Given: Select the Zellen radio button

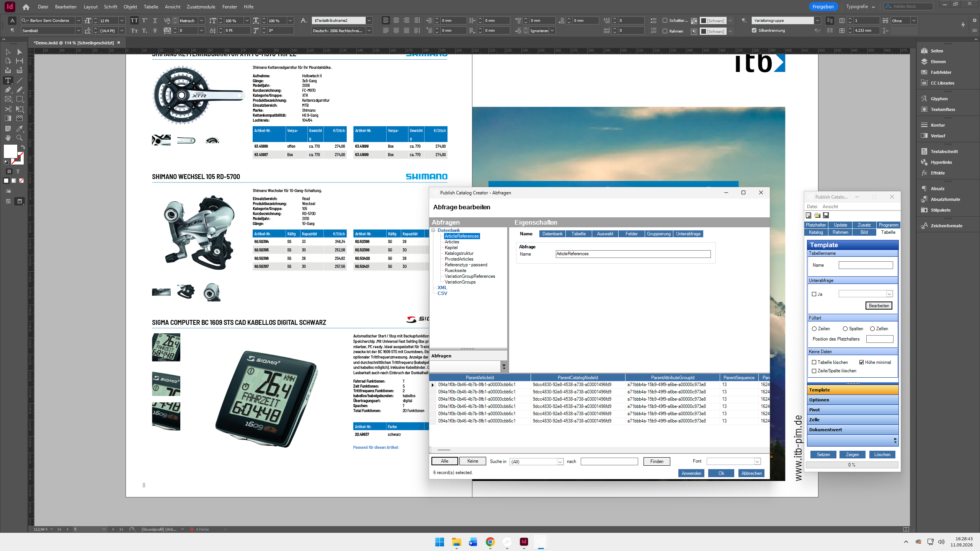Looking at the screenshot, I should pos(872,329).
